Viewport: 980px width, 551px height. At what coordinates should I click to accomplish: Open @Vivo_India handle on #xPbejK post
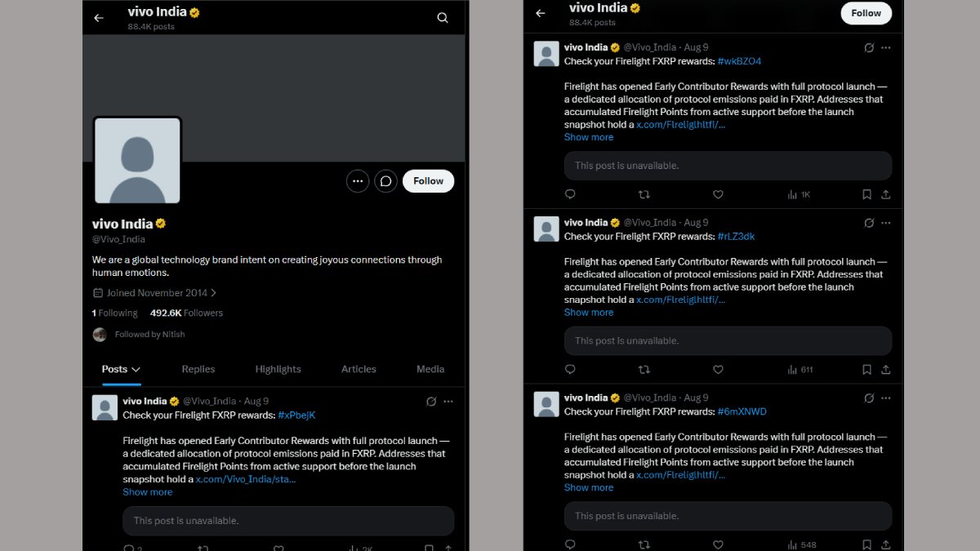click(x=209, y=402)
